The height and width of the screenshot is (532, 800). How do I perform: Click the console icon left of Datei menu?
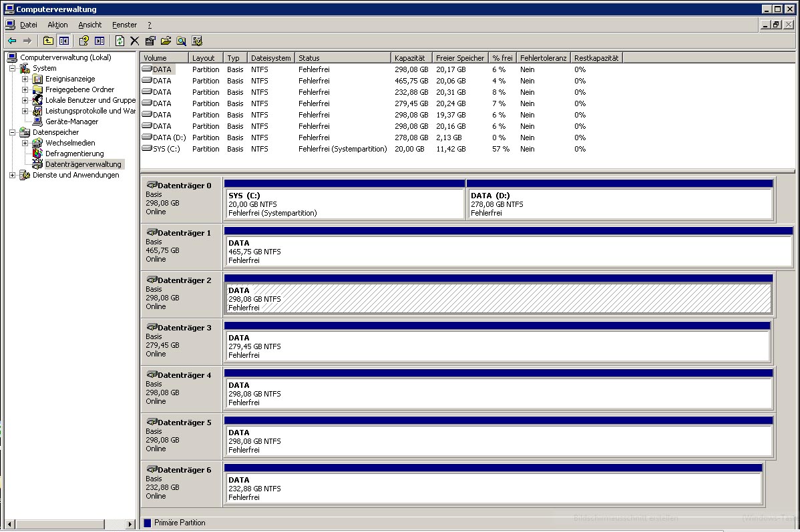(10, 25)
